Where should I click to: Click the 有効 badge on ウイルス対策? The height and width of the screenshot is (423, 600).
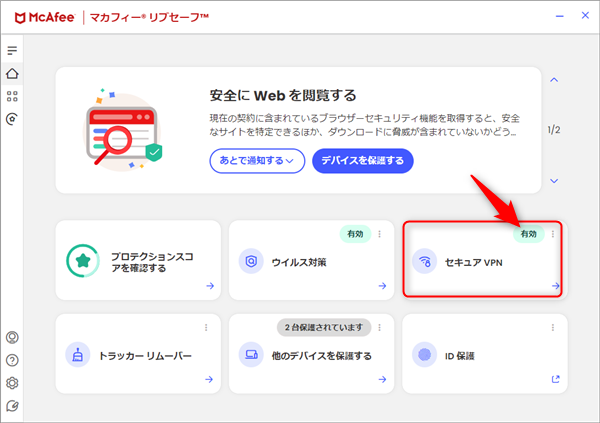point(355,234)
